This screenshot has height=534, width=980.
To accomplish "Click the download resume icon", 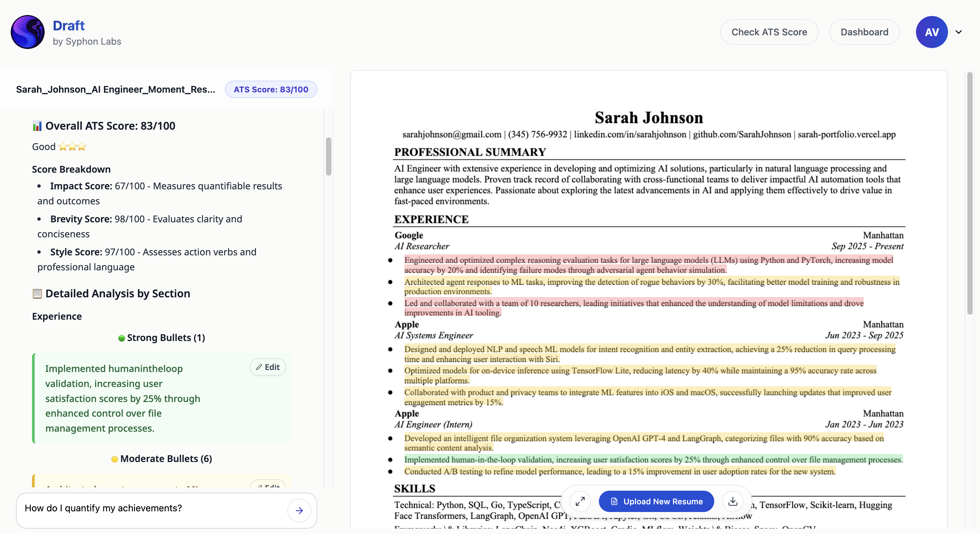I will pos(733,501).
